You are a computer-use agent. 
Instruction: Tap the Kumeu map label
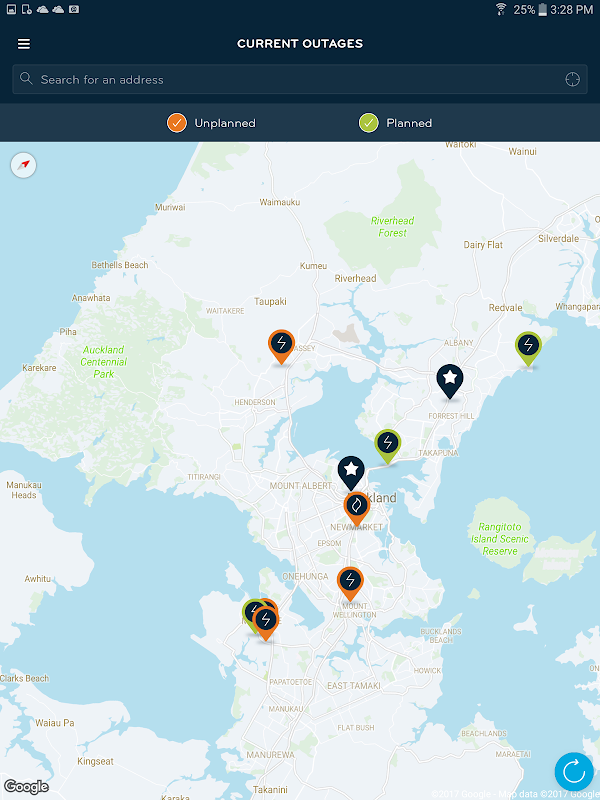click(x=313, y=266)
